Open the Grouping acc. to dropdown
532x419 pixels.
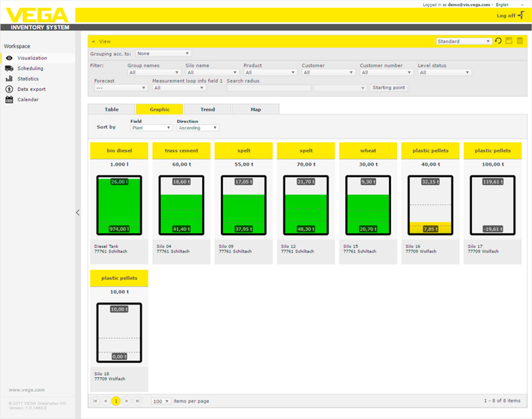coord(163,53)
